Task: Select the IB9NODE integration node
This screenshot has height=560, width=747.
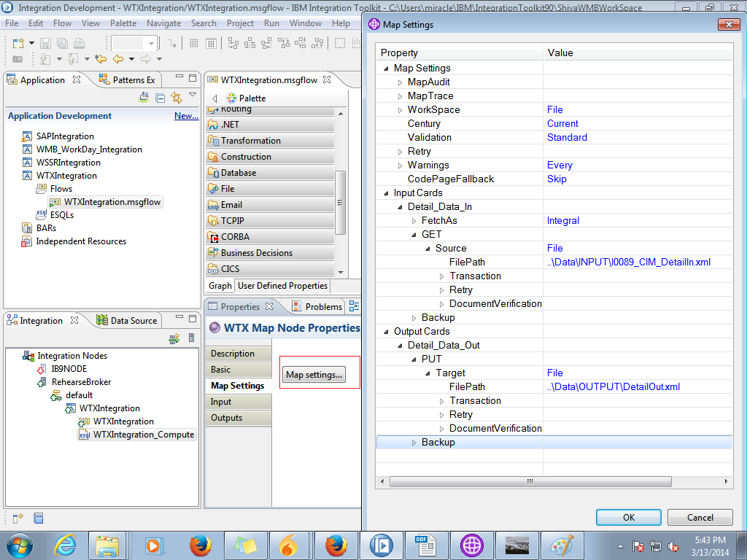Action: click(x=69, y=368)
